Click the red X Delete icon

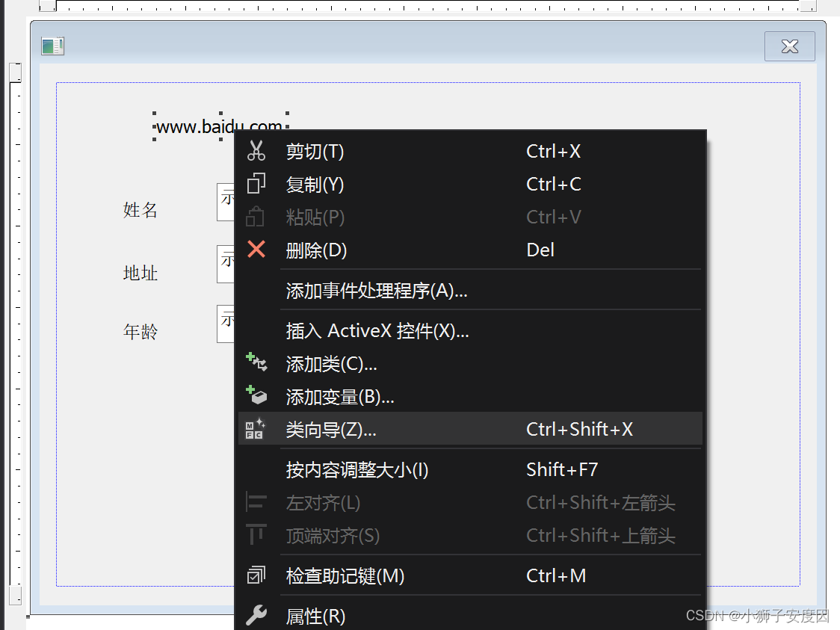[257, 250]
